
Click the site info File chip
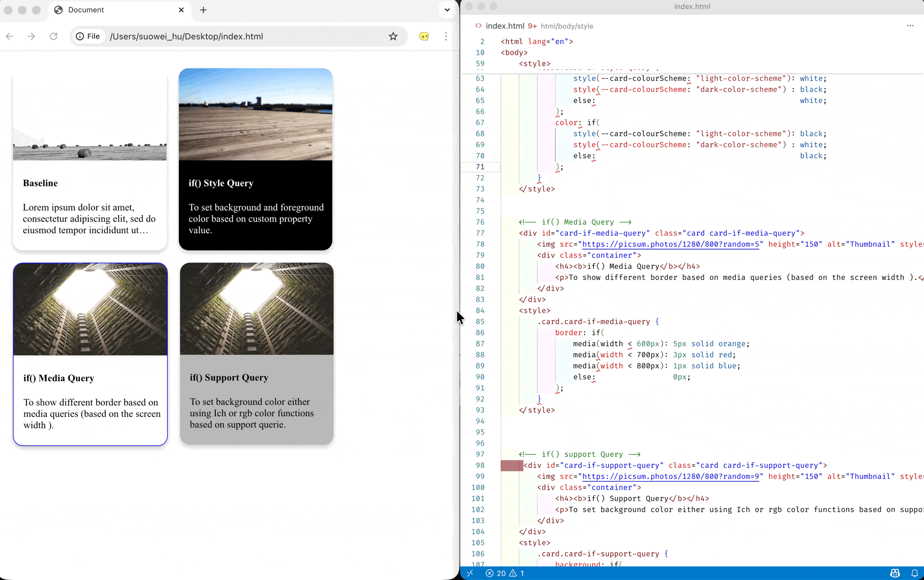(88, 36)
